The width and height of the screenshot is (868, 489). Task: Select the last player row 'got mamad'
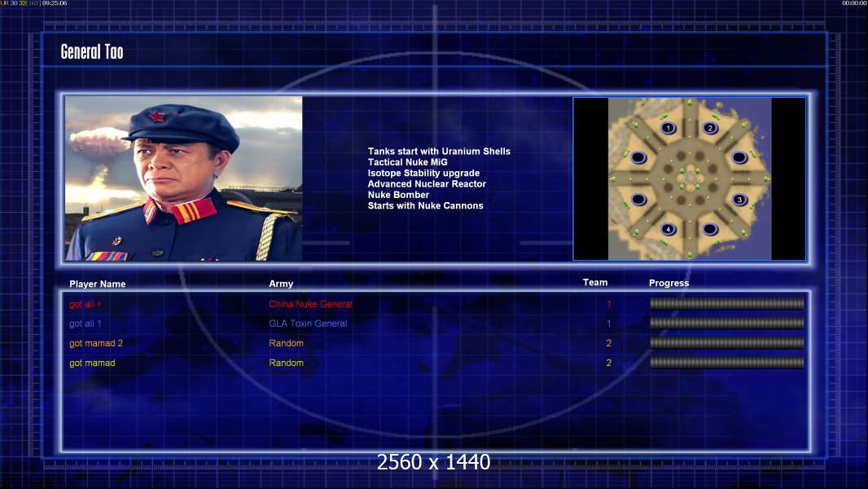(x=92, y=363)
